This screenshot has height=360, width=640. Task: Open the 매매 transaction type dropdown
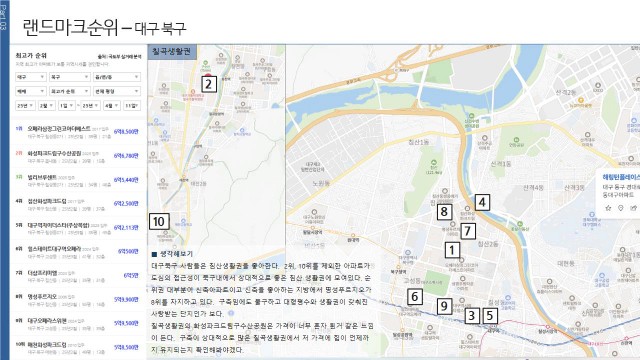tap(31, 91)
